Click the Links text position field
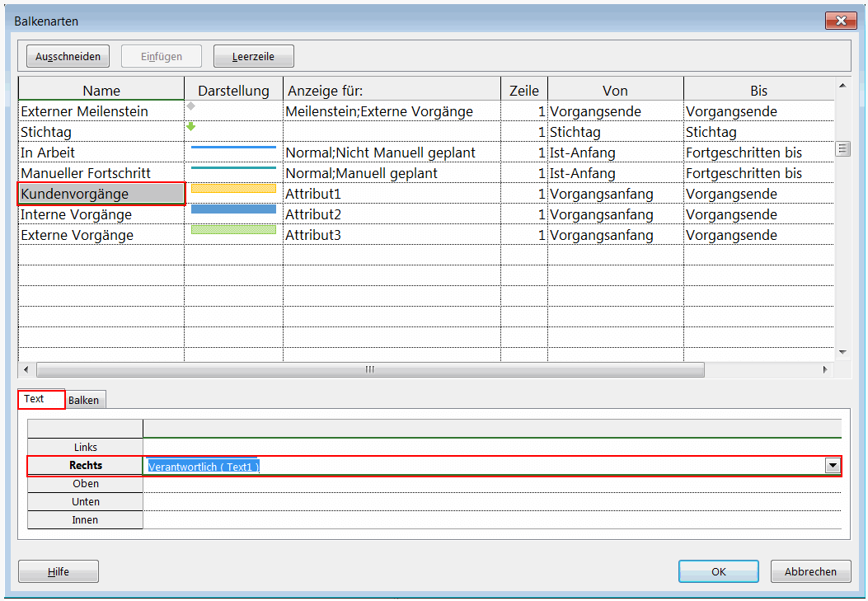 (x=491, y=447)
